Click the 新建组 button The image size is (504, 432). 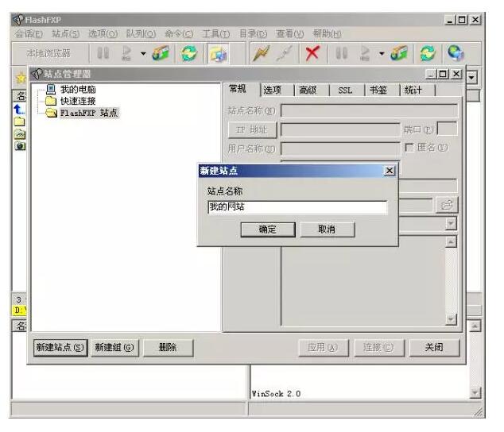tap(114, 347)
